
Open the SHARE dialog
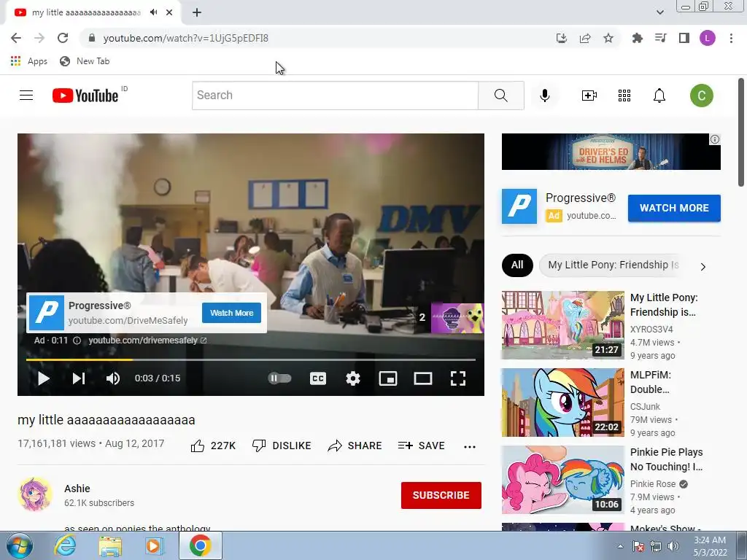(355, 446)
